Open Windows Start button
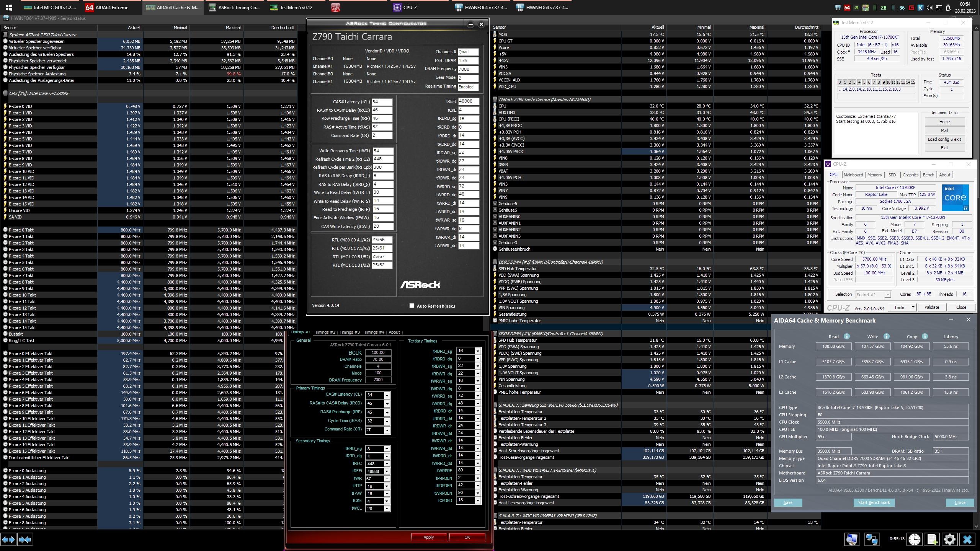The image size is (980, 551). (9, 7)
